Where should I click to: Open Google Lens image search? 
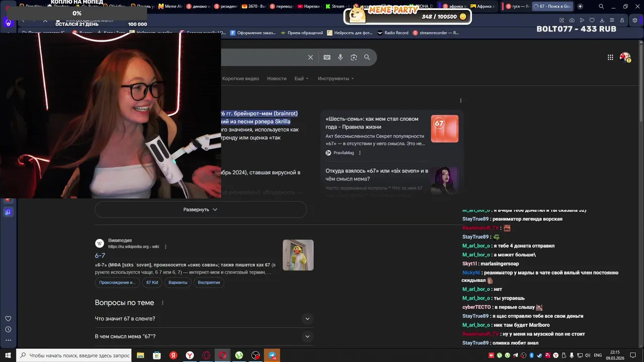[354, 57]
